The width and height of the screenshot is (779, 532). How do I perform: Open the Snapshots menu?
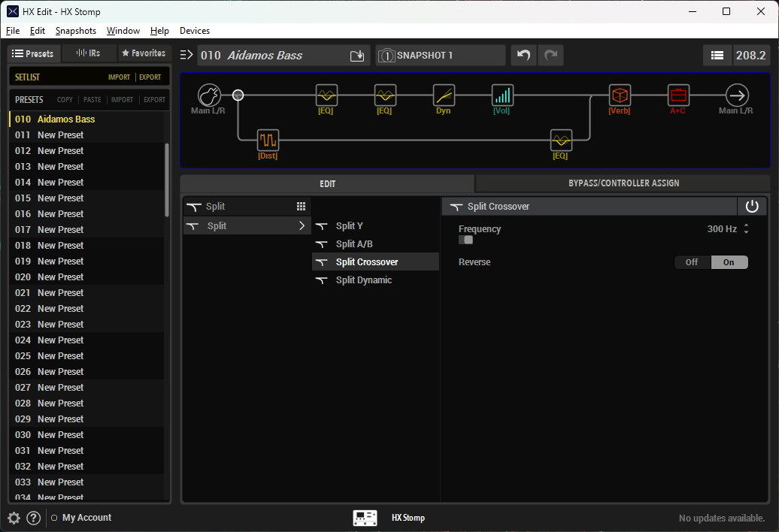click(x=76, y=31)
